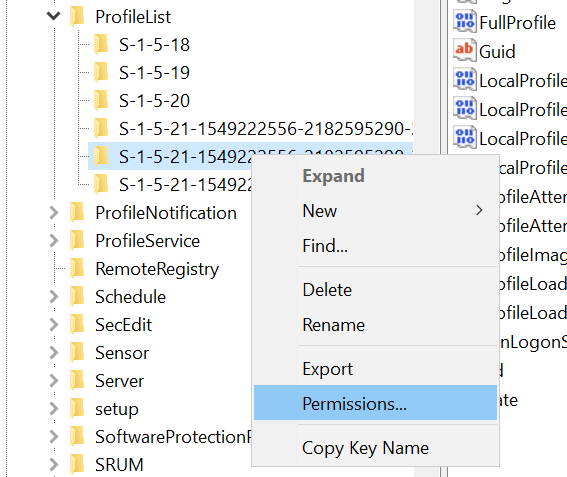567x477 pixels.
Task: Expand the ProfileNotification key
Action: click(x=54, y=213)
